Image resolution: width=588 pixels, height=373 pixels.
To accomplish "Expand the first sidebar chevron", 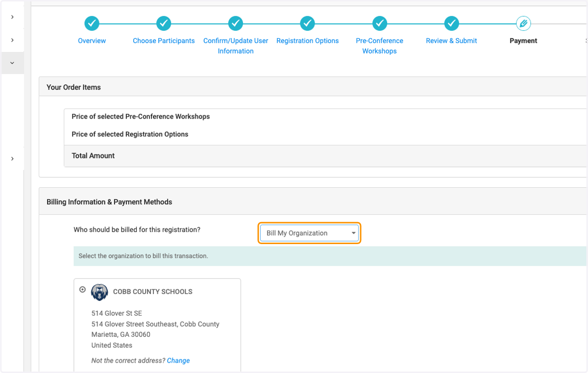I will click(12, 17).
